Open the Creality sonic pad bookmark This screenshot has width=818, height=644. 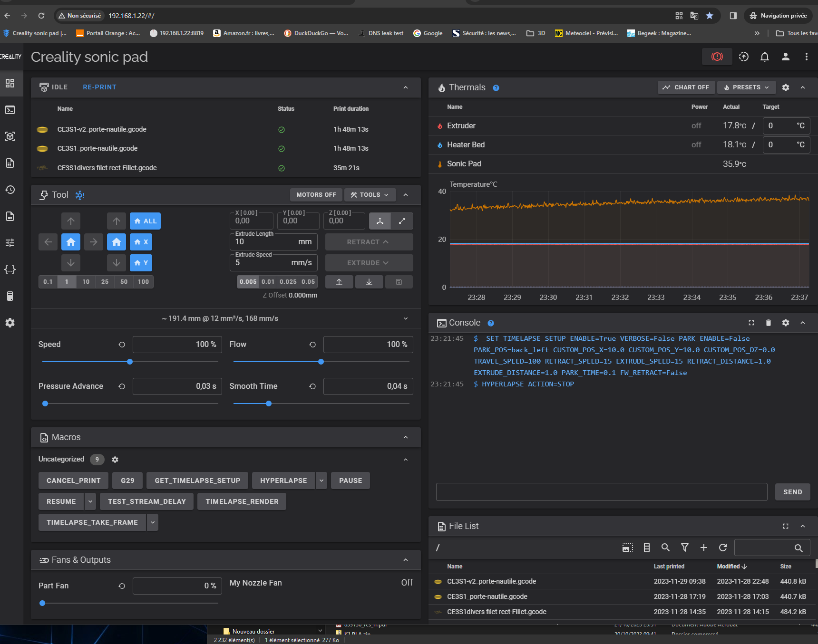point(35,33)
